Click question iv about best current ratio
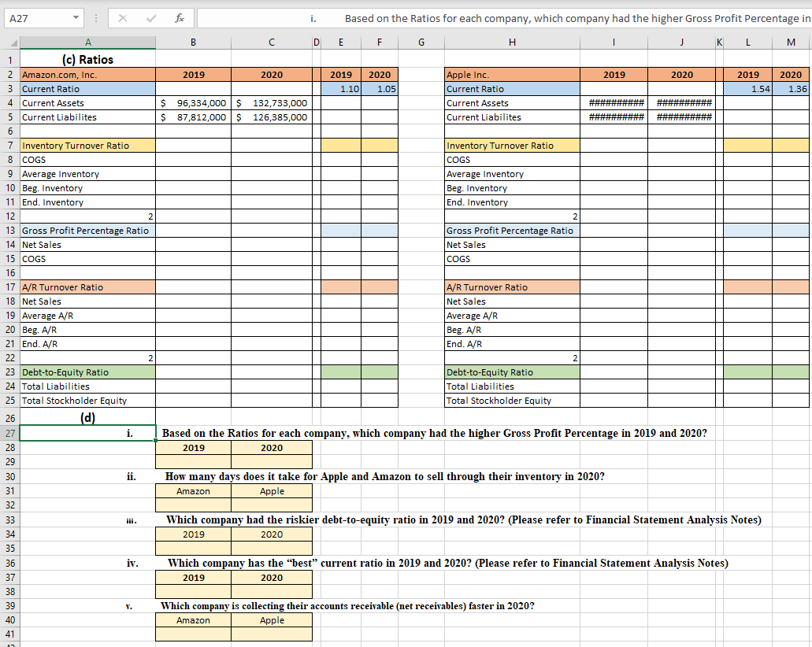 click(x=448, y=563)
